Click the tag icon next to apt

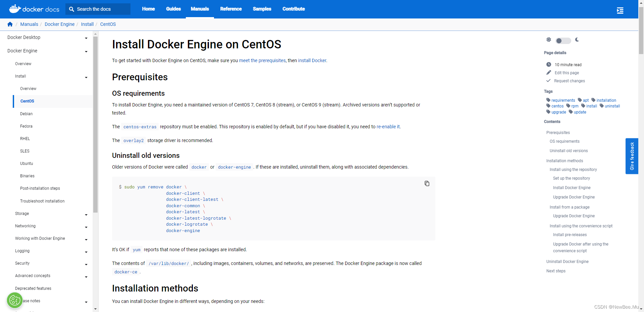coord(580,100)
